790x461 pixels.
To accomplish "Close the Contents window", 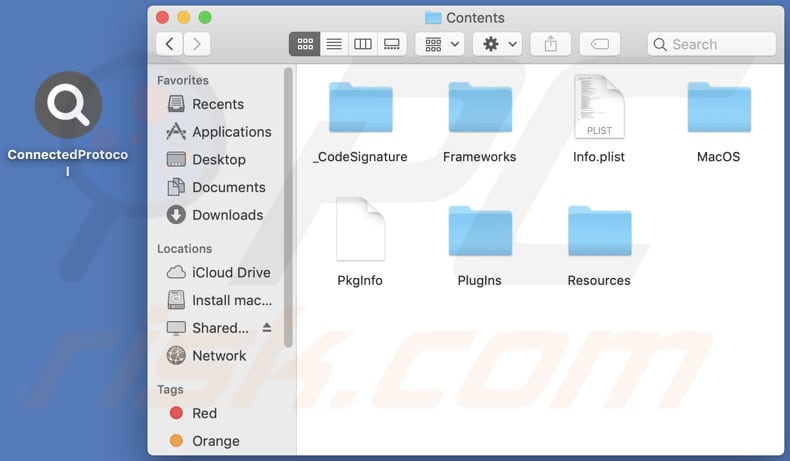I will pyautogui.click(x=162, y=18).
